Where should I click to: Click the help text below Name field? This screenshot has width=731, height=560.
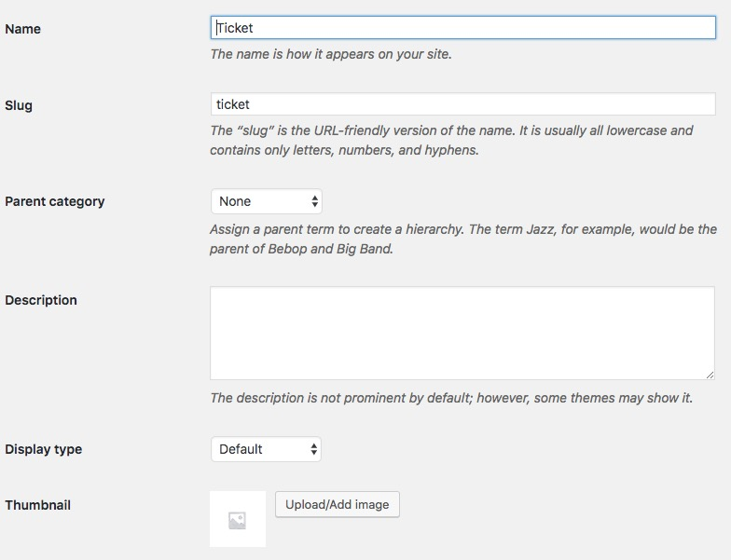[x=331, y=54]
